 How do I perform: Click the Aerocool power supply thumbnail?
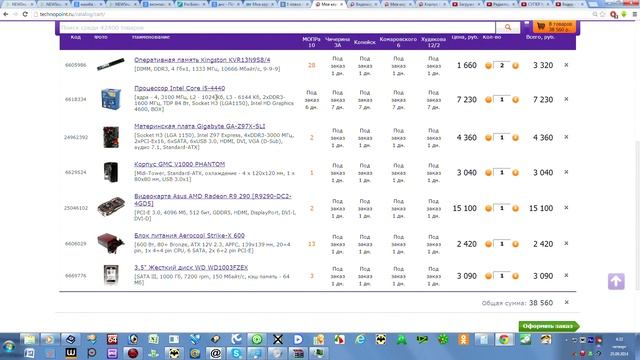pos(111,243)
